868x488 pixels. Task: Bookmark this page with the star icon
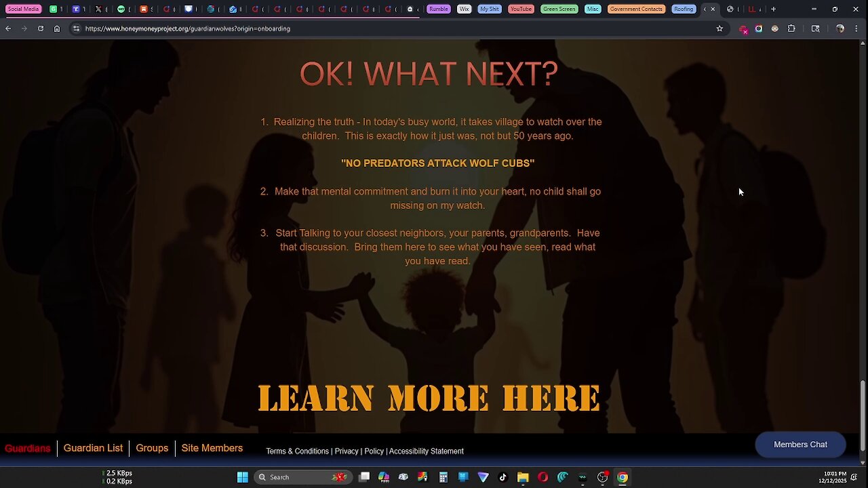pyautogui.click(x=719, y=28)
